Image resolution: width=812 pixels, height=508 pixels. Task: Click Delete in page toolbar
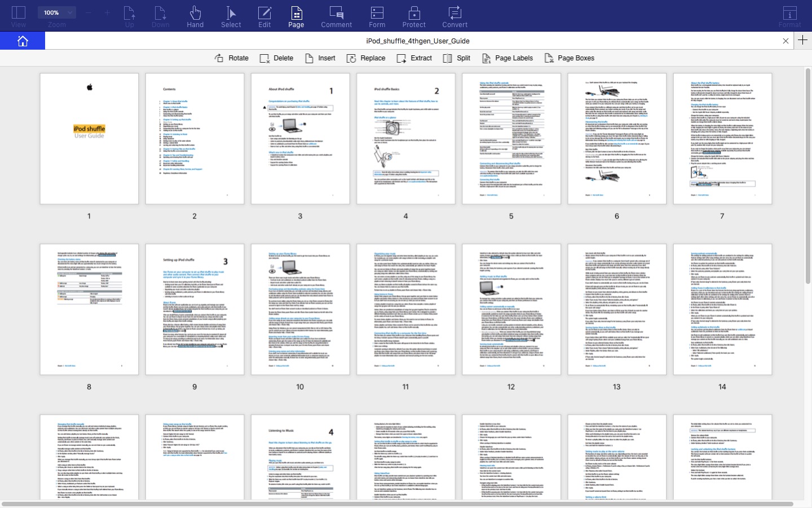[x=276, y=58]
